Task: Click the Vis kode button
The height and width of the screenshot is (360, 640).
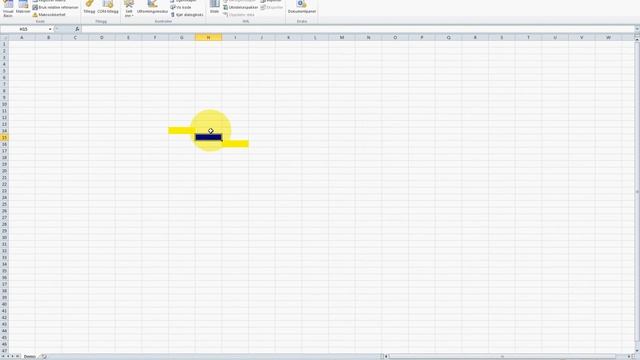Action: coord(181,7)
